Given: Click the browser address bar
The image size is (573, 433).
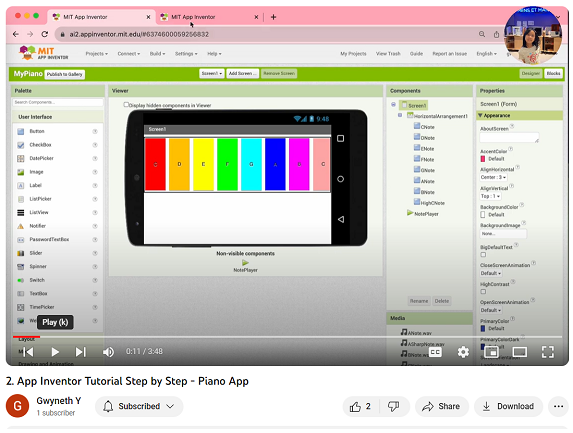Looking at the screenshot, I should (x=270, y=34).
